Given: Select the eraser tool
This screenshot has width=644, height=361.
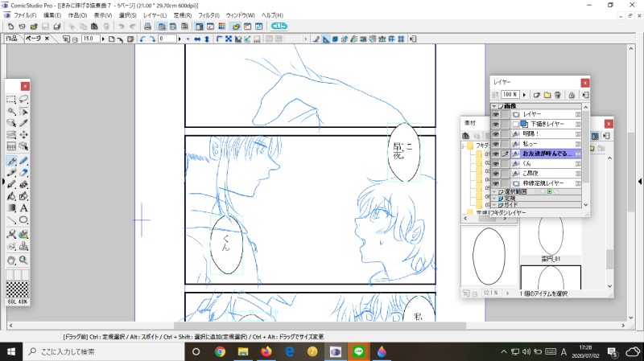Looking at the screenshot, I should [23, 172].
